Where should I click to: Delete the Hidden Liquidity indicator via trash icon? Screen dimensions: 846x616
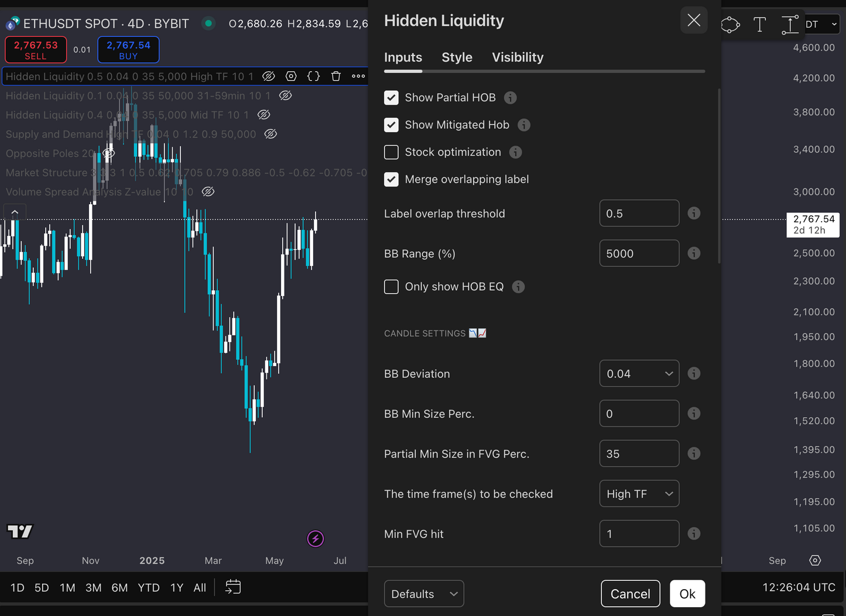pos(335,76)
